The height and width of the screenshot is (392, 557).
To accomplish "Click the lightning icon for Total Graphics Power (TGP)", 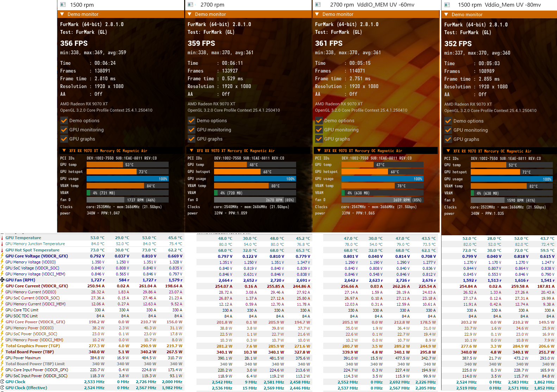I will coord(2,346).
